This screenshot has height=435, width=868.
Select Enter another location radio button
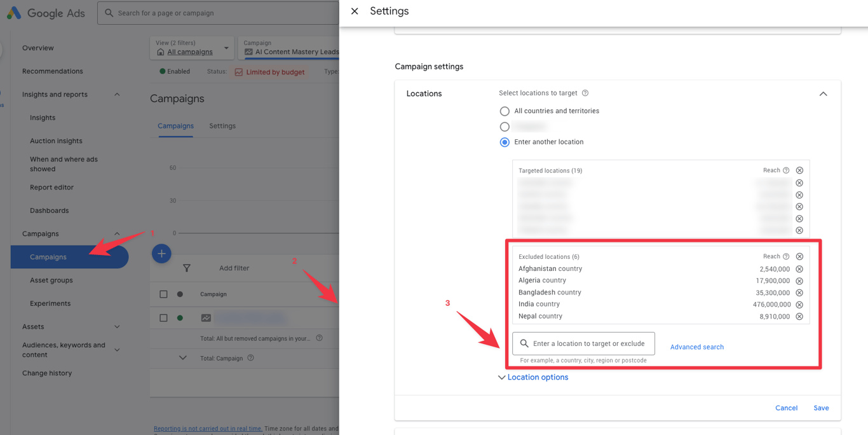point(505,142)
